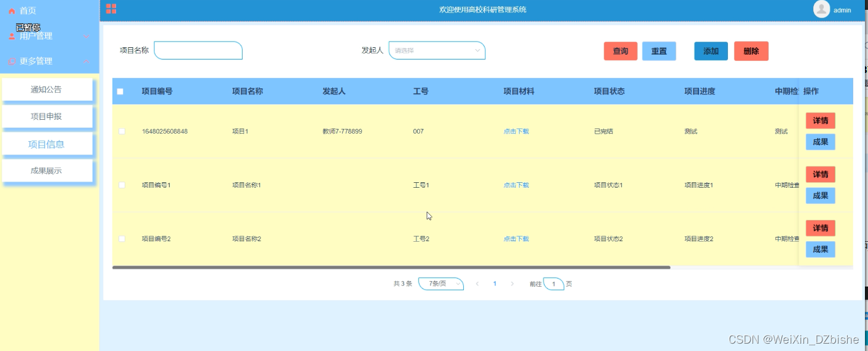Check the row 1648025608848 checkbox
Image resolution: width=868 pixels, height=351 pixels.
tap(122, 131)
